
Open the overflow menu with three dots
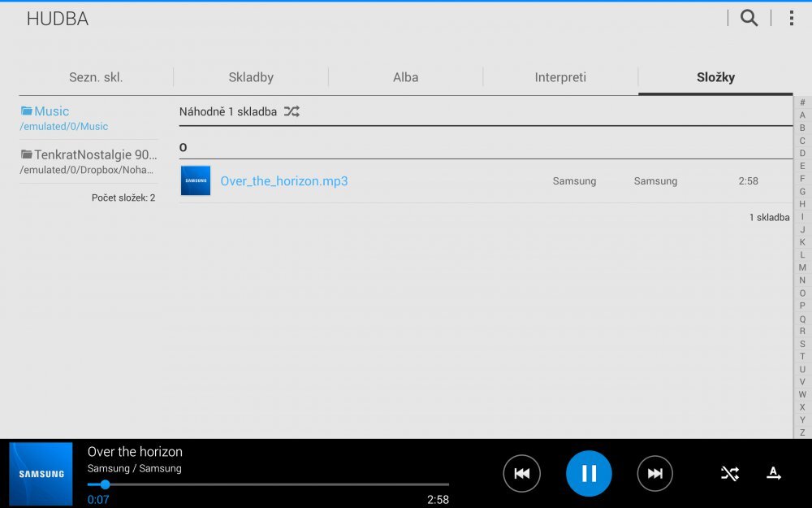(x=790, y=17)
